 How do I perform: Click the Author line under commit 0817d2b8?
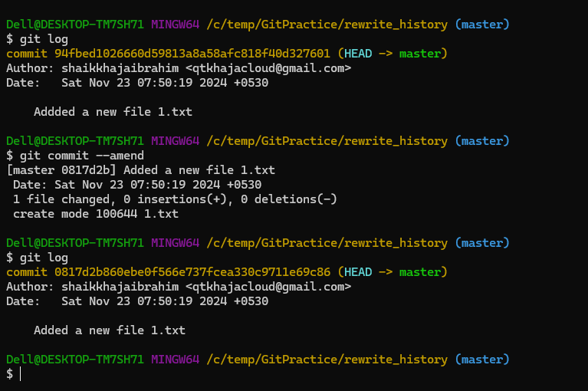pos(179,287)
